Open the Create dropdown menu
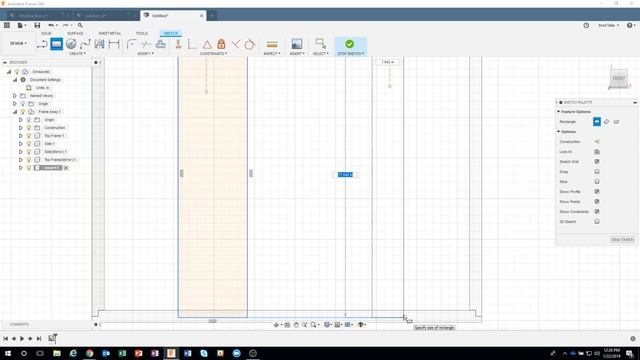This screenshot has width=640, height=360. [x=77, y=53]
